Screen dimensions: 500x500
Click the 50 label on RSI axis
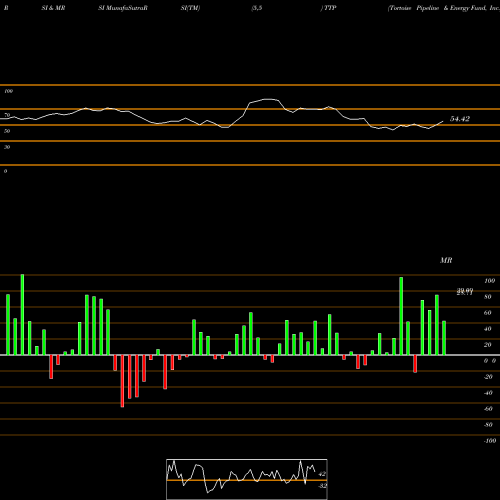pos(7,131)
